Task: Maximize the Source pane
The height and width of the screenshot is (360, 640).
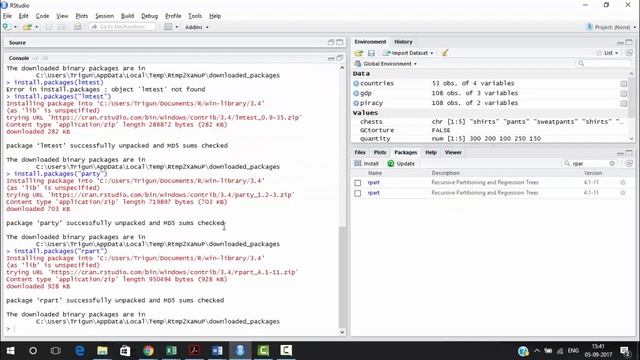Action: pyautogui.click(x=340, y=42)
